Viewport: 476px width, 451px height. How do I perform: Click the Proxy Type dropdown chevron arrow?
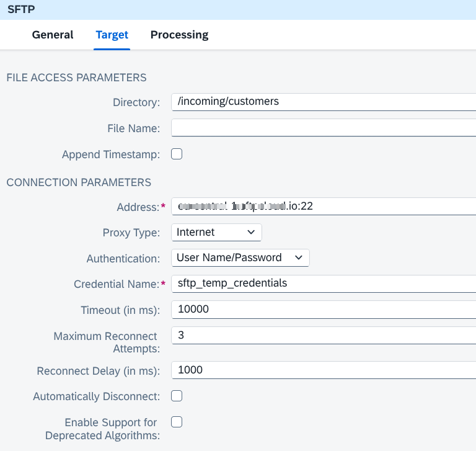[251, 233]
